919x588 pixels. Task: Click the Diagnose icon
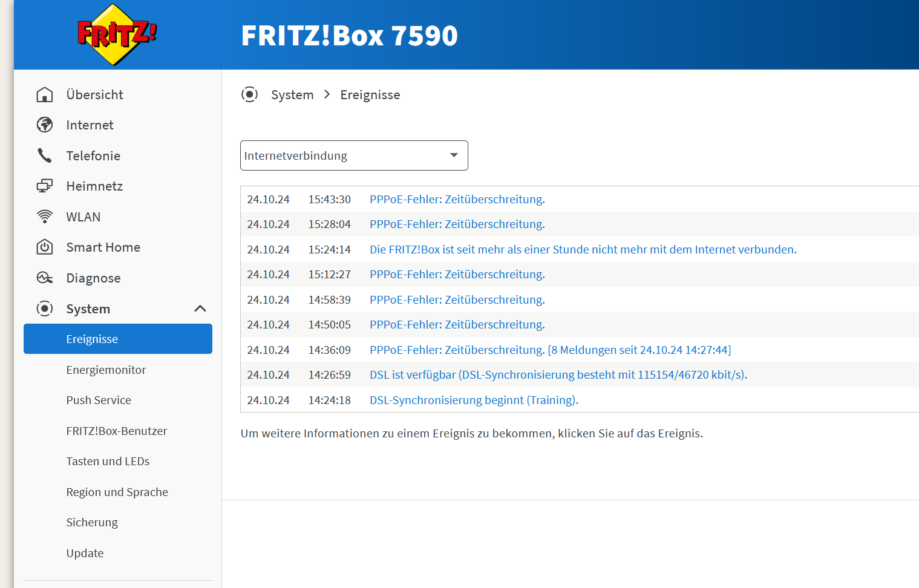click(x=45, y=278)
